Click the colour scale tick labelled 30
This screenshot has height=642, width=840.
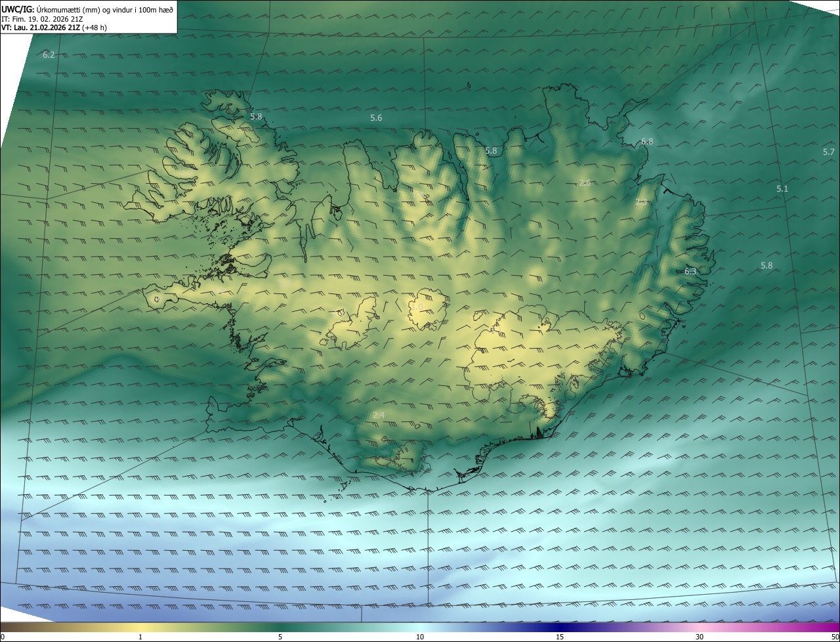pyautogui.click(x=700, y=637)
